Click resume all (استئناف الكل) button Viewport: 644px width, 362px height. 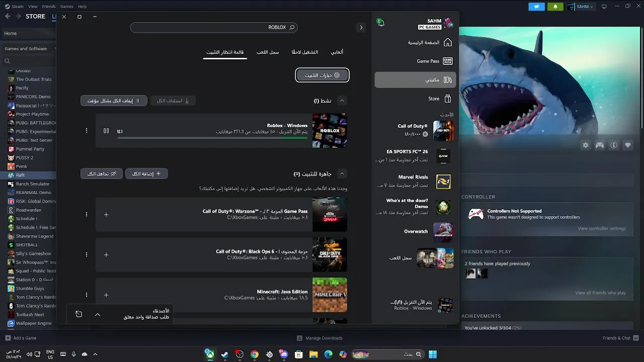point(173,101)
